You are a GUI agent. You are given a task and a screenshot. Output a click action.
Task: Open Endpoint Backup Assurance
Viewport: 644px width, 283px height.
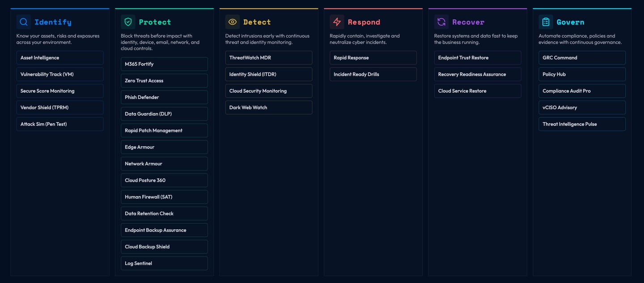tap(164, 230)
